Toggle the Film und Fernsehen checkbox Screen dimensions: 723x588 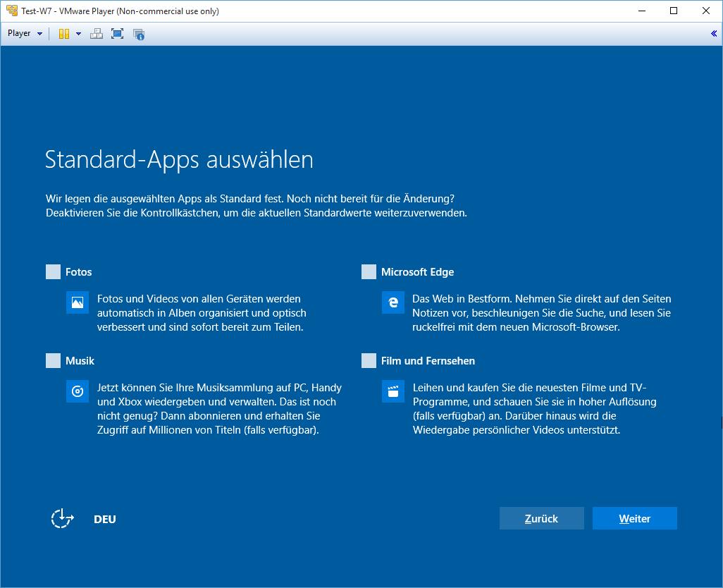coord(369,361)
